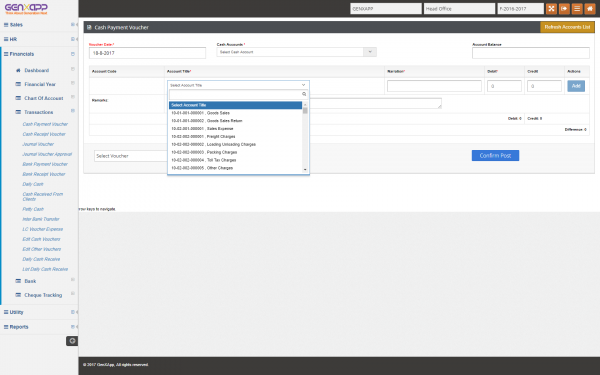600x375 pixels.
Task: Click the Cash Payment Voucher panel document icon
Action: click(89, 27)
